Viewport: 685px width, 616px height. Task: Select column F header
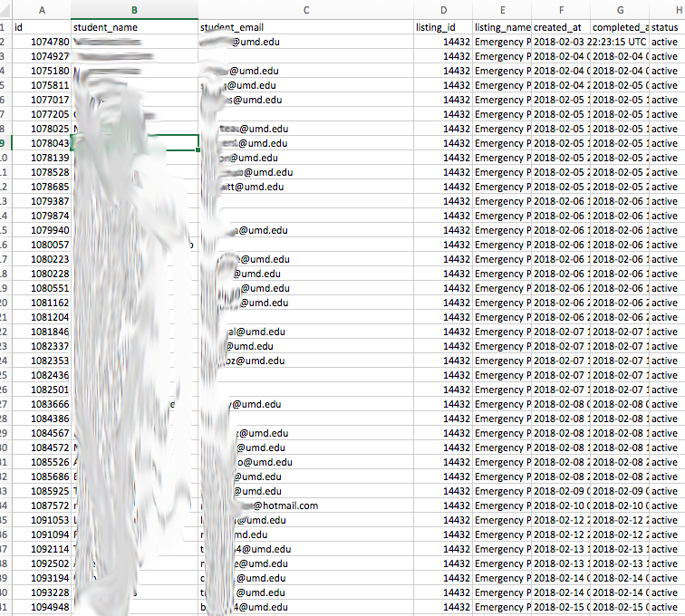click(x=560, y=10)
